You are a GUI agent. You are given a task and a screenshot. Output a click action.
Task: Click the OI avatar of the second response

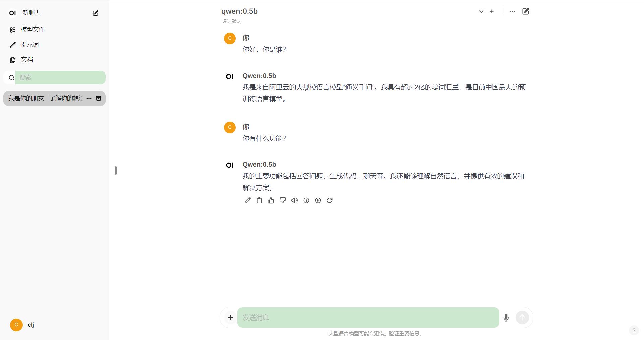230,165
